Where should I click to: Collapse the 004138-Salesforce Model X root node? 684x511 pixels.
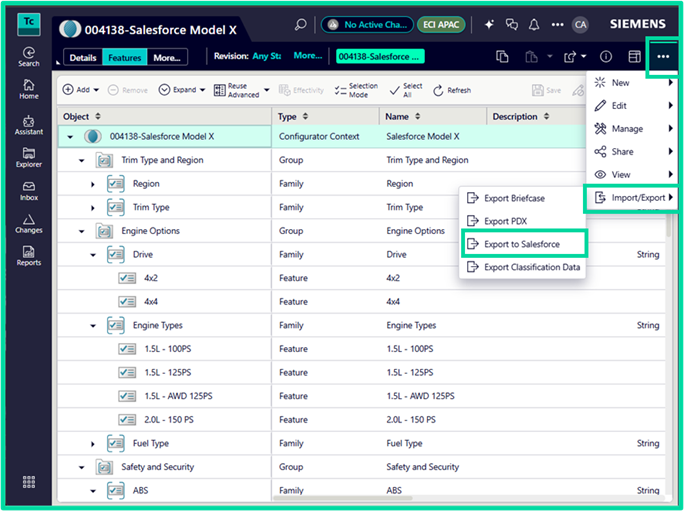tap(70, 137)
